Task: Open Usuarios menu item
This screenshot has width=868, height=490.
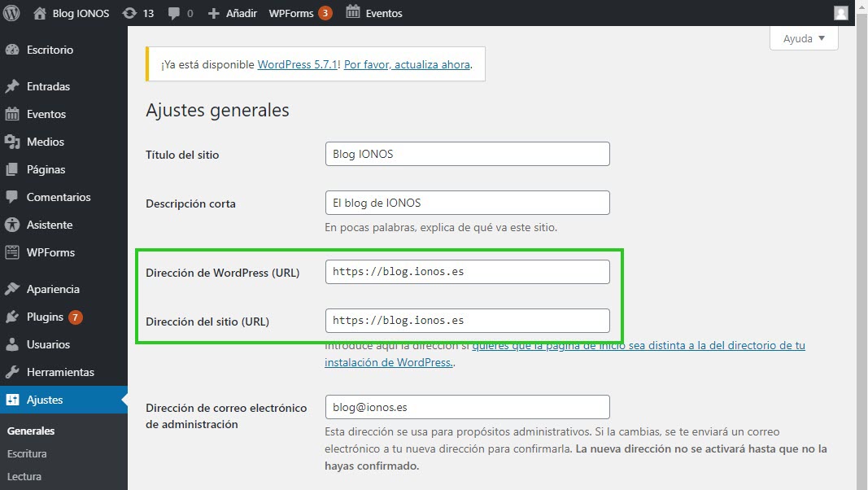Action: coord(48,344)
